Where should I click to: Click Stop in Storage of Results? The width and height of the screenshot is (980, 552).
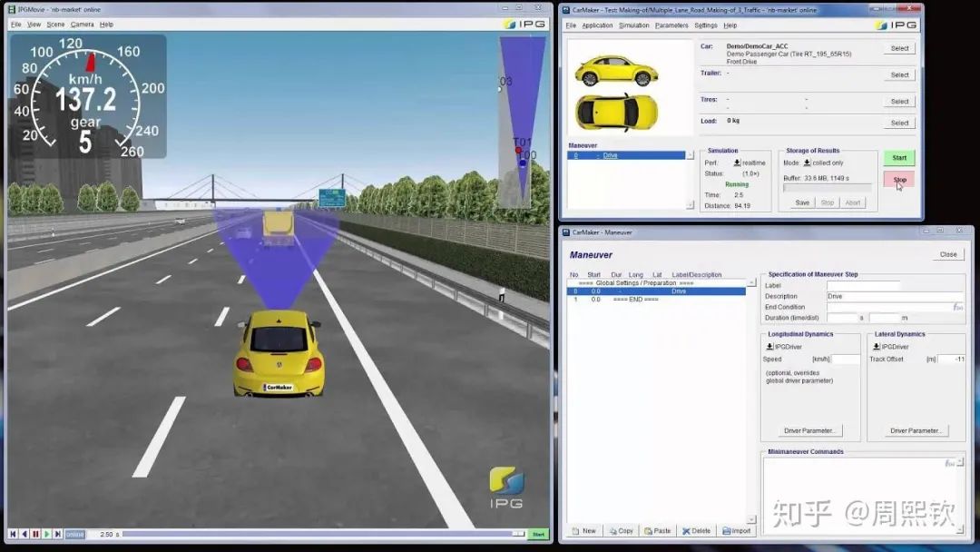click(827, 202)
